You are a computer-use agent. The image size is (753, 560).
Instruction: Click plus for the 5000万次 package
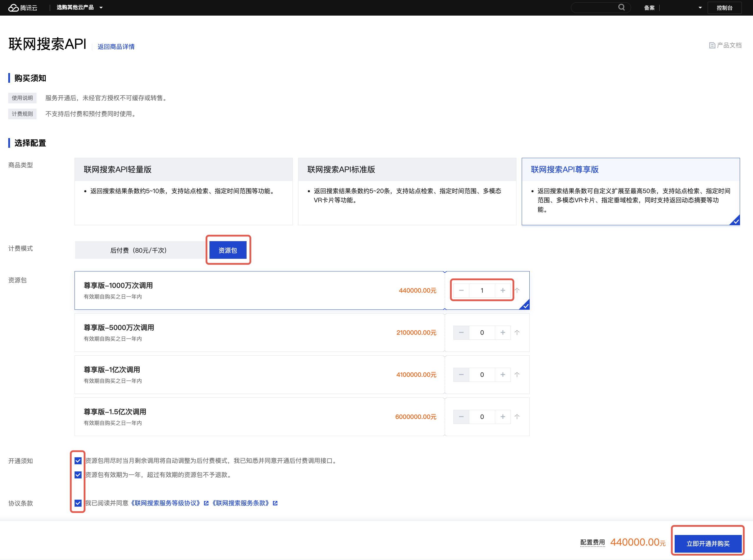[x=503, y=332]
